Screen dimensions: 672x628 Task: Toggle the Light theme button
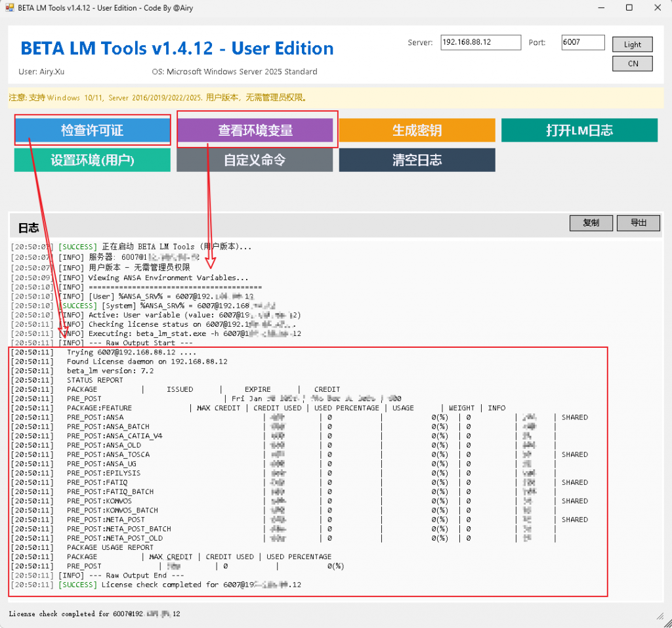coord(633,45)
